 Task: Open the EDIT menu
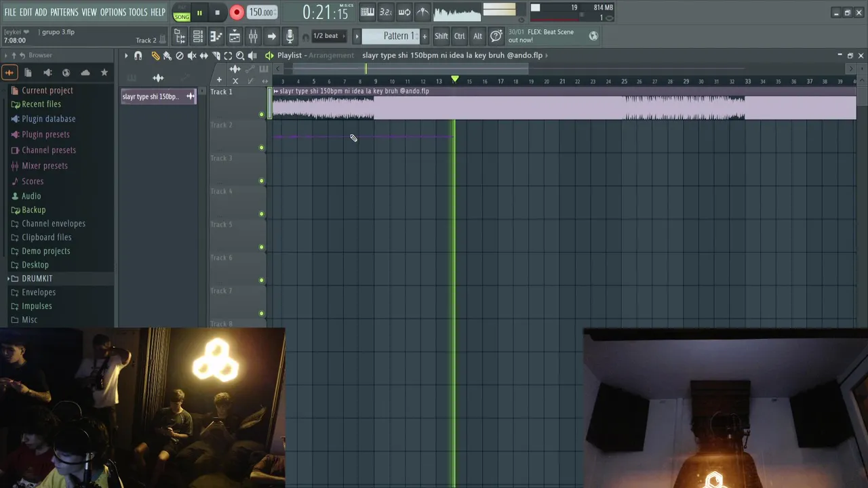click(26, 12)
